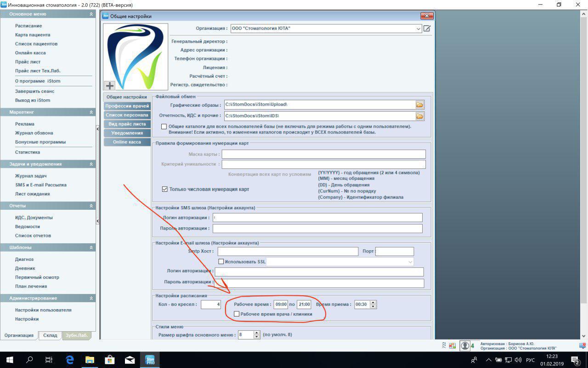This screenshot has height=368, width=588.
Task: Click the Маска карты input field
Action: pos(323,154)
